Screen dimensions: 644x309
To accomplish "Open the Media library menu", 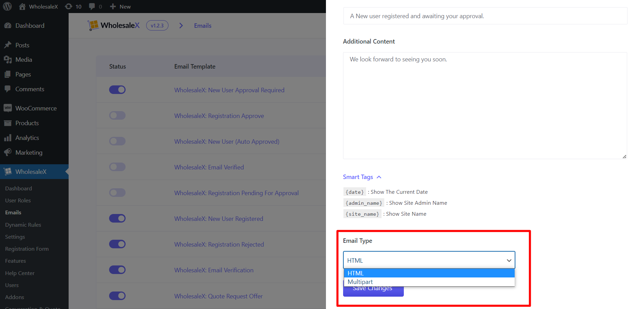I will coord(24,60).
